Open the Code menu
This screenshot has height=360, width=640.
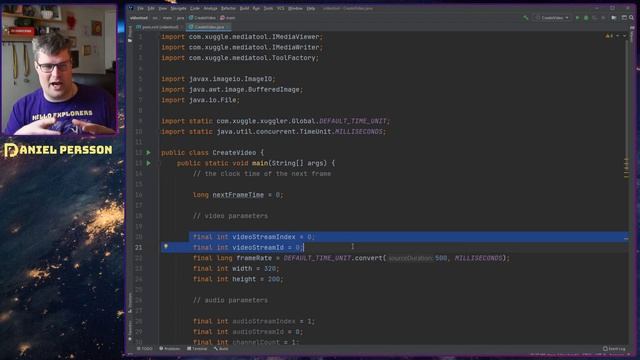195,8
